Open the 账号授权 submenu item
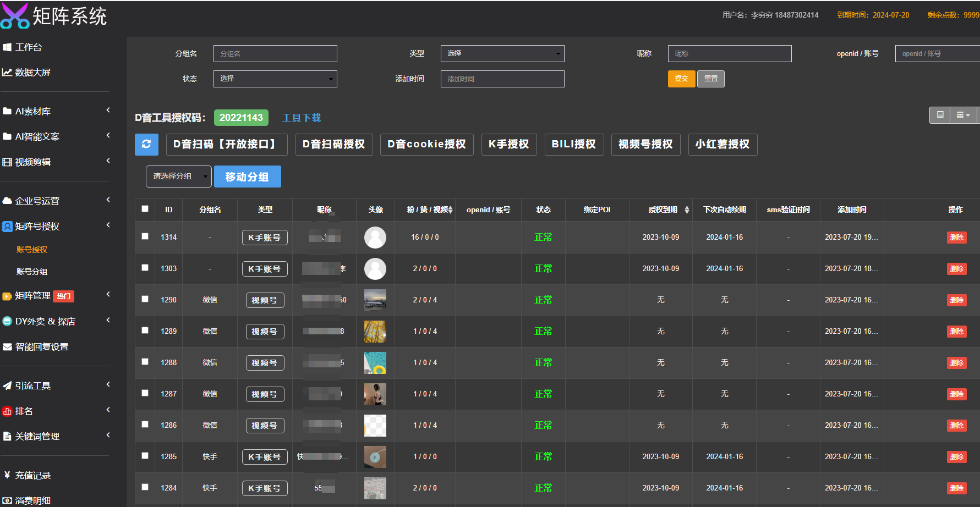 tap(32, 250)
